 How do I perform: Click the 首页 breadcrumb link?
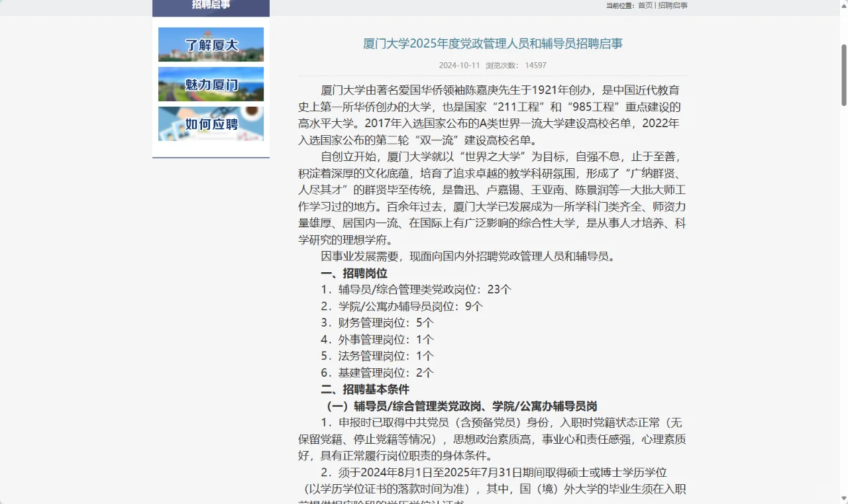(x=645, y=5)
